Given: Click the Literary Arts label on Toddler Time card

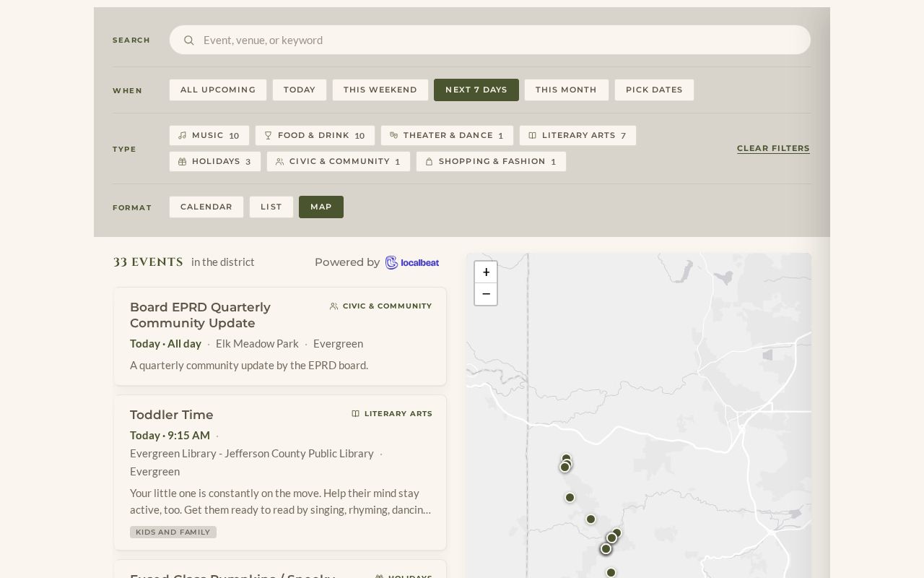Looking at the screenshot, I should [x=392, y=414].
